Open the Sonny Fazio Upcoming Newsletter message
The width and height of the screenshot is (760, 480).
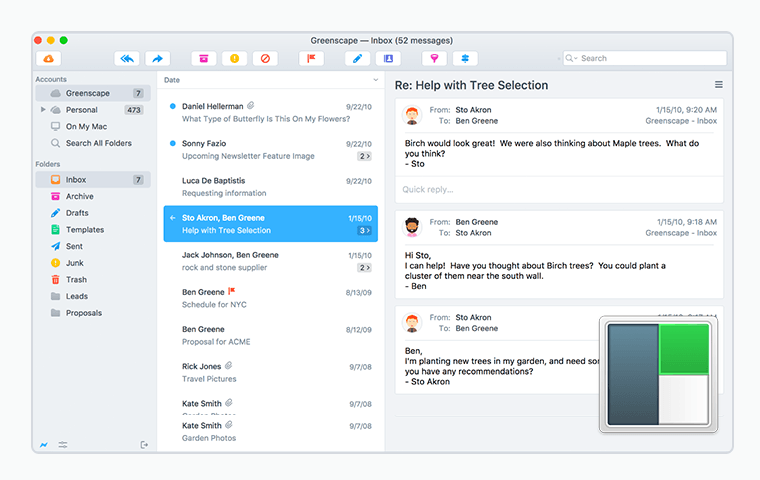[x=270, y=149]
